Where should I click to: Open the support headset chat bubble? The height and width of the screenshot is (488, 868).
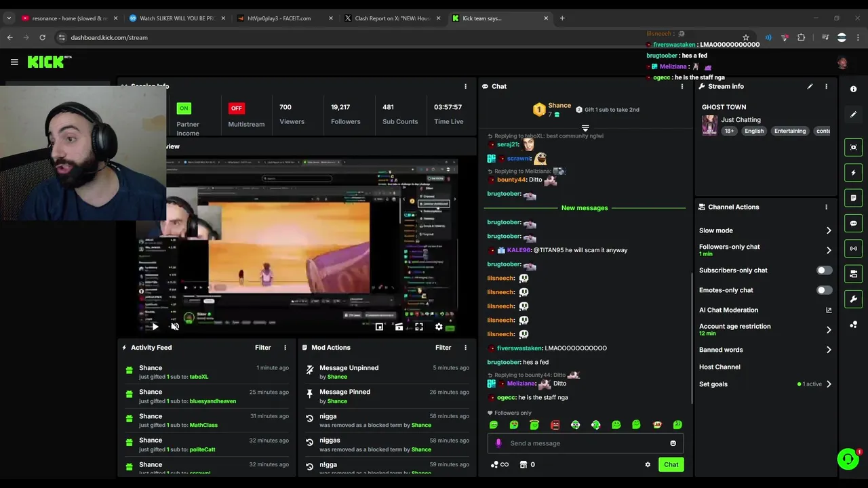tap(848, 459)
